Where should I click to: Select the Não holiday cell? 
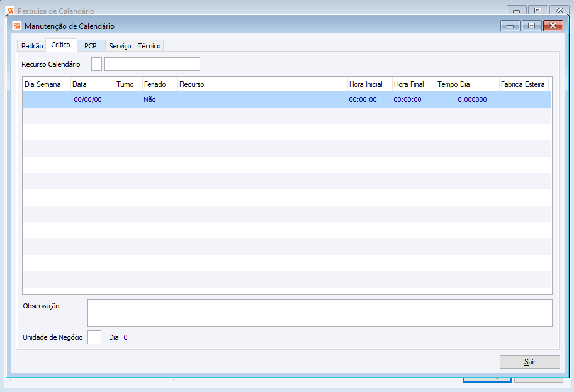[x=150, y=99]
